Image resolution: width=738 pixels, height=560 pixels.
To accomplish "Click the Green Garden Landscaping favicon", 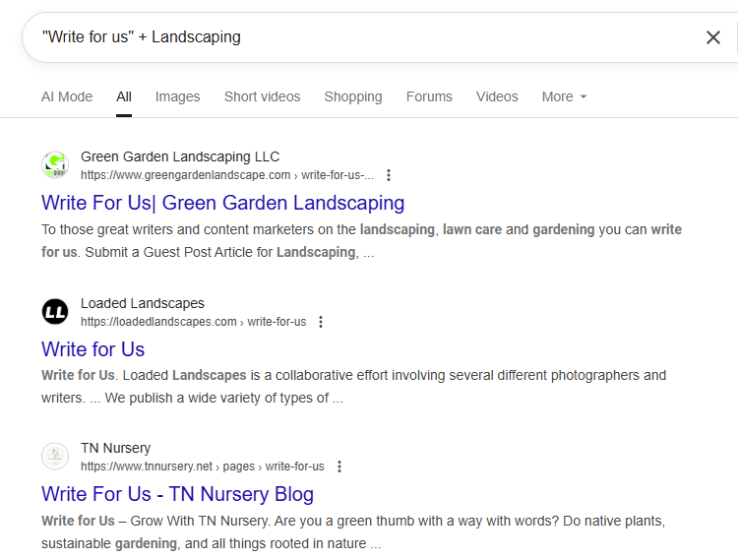I will pos(55,165).
